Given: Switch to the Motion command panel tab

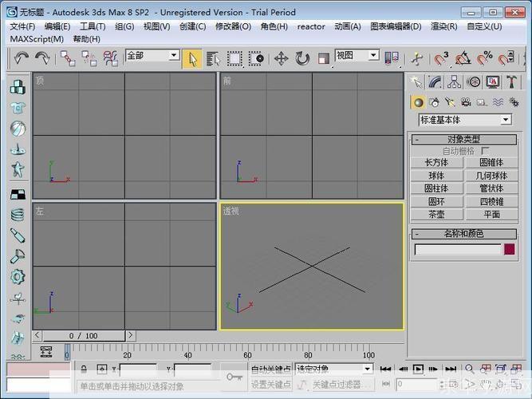Looking at the screenshot, I should [x=473, y=82].
